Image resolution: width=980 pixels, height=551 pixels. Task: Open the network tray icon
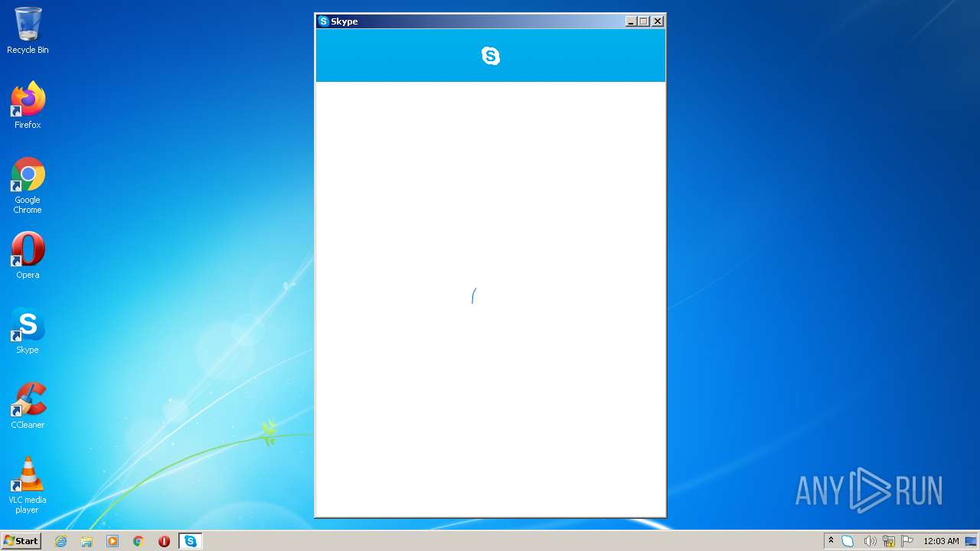889,541
